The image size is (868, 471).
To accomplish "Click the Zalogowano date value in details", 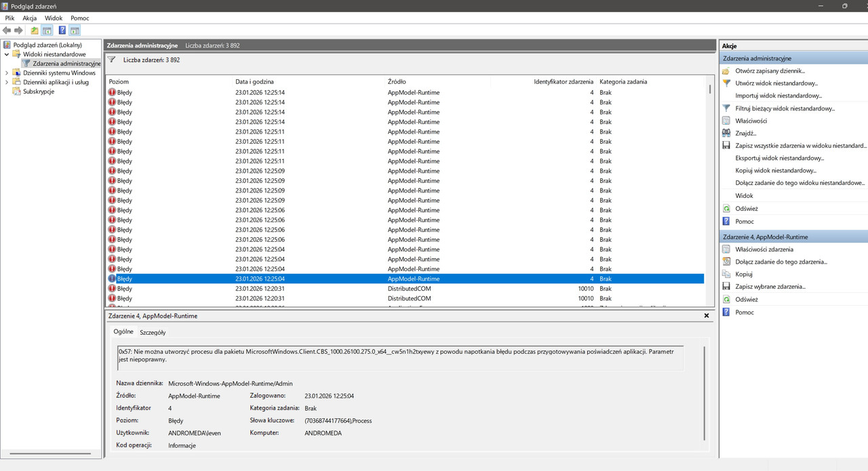I will 330,396.
